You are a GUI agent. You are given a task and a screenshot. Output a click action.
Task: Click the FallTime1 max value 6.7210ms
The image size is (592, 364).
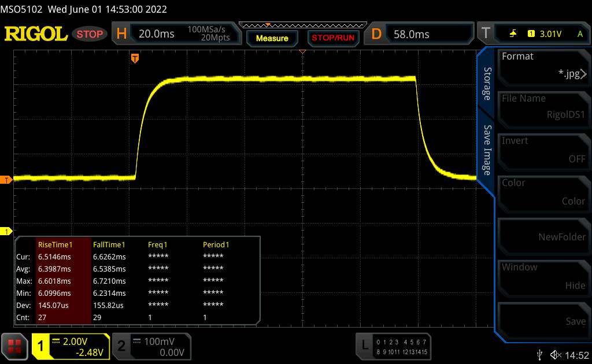[x=109, y=281]
